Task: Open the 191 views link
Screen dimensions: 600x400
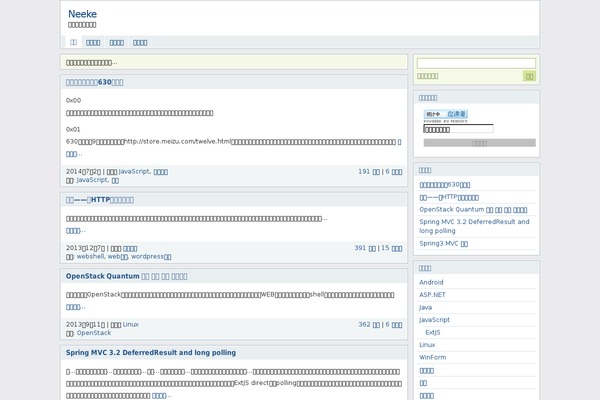Action: (x=369, y=171)
